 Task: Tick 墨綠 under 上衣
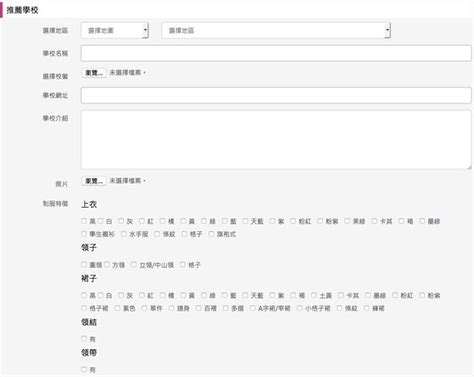click(422, 221)
